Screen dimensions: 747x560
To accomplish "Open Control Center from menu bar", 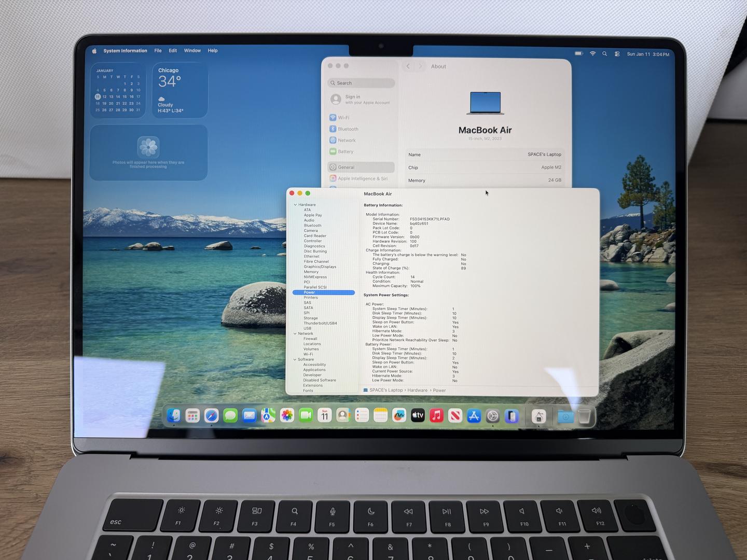I will (x=617, y=54).
